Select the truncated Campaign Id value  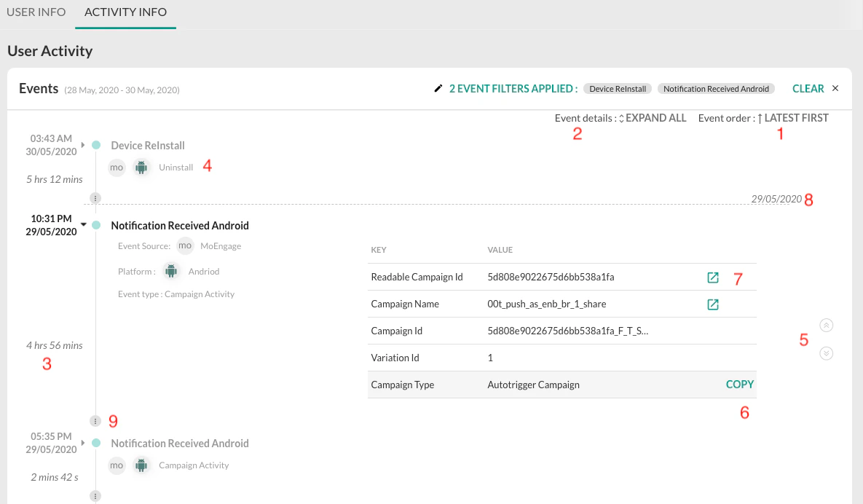pos(567,331)
